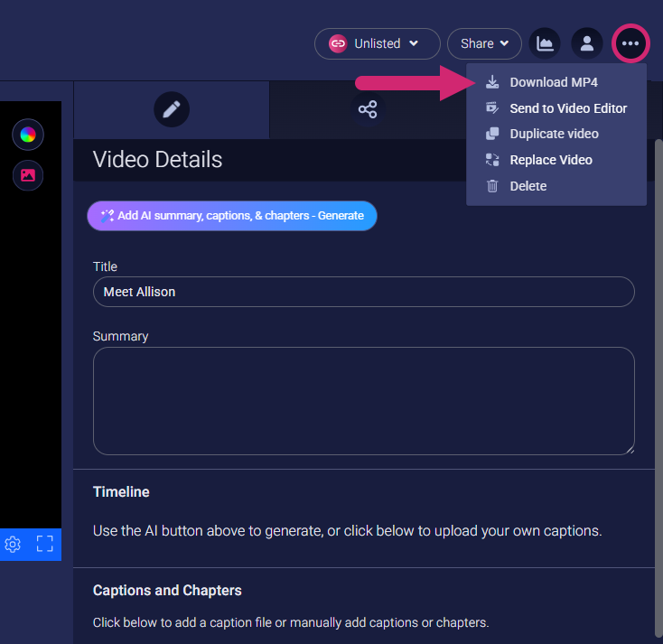Screen dimensions: 663x644
Task: Click the duplicate squares icon
Action: pyautogui.click(x=492, y=134)
